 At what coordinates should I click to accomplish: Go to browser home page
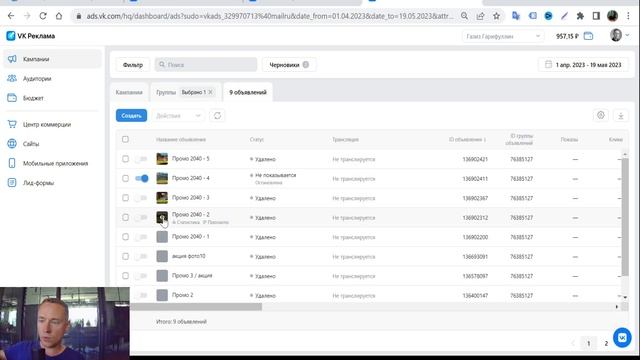point(59,16)
